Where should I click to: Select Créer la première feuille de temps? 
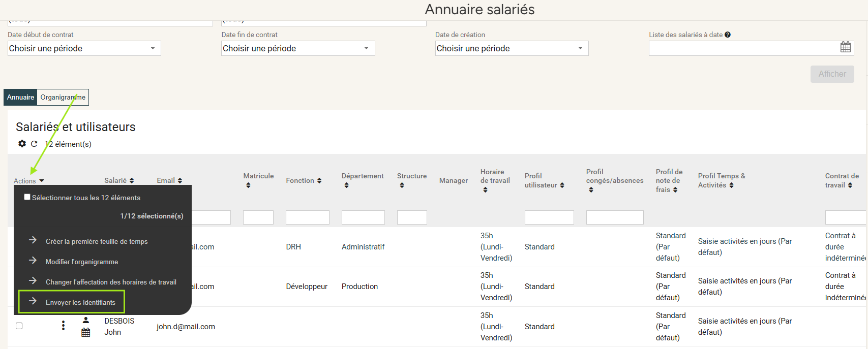[x=97, y=241]
